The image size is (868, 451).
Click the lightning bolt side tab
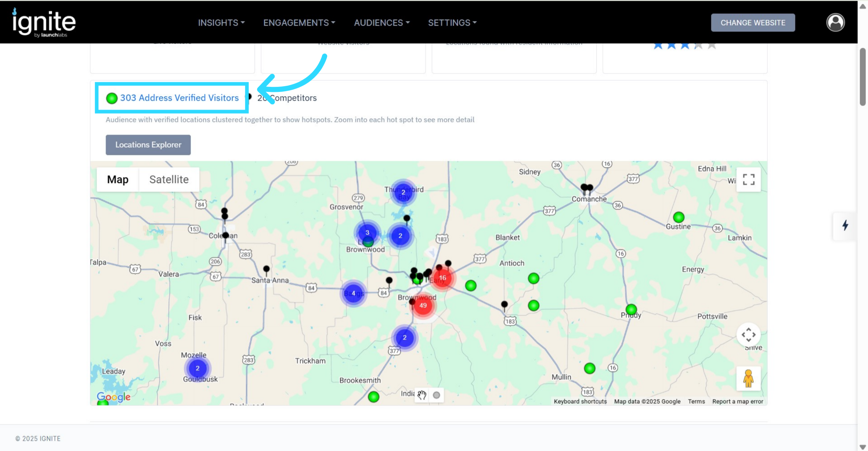pos(845,225)
